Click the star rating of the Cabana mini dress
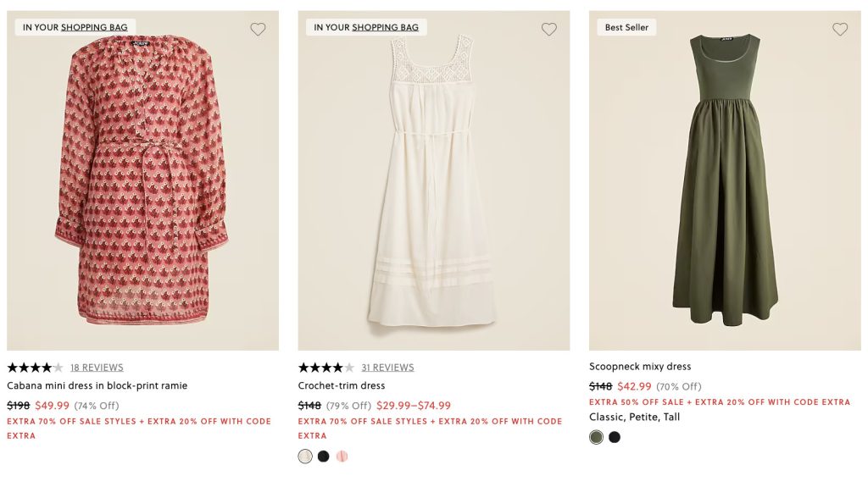Viewport: 868px width, 487px height. pos(35,368)
